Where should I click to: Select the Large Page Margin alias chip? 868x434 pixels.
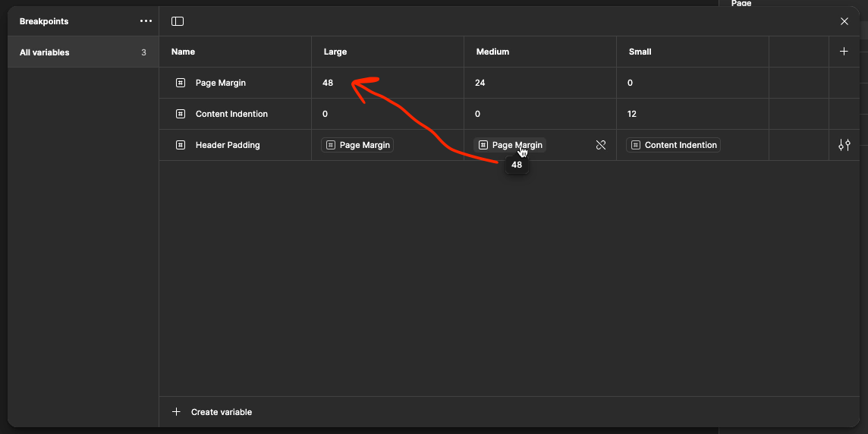tap(357, 145)
